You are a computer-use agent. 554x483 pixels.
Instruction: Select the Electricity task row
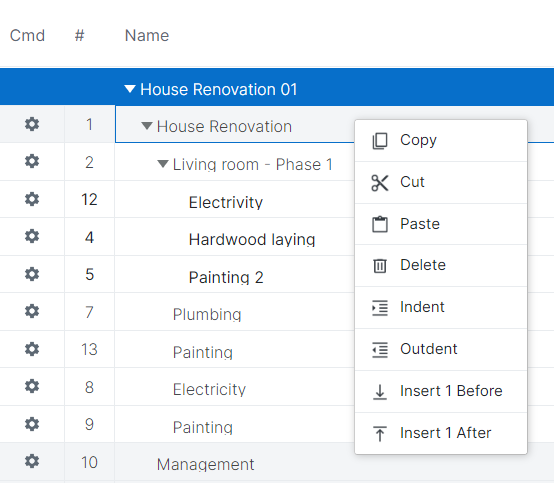point(209,389)
